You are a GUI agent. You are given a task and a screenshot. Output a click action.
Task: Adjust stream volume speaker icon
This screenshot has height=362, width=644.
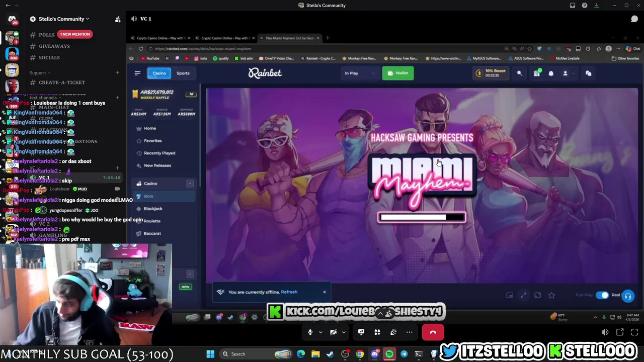pyautogui.click(x=605, y=332)
